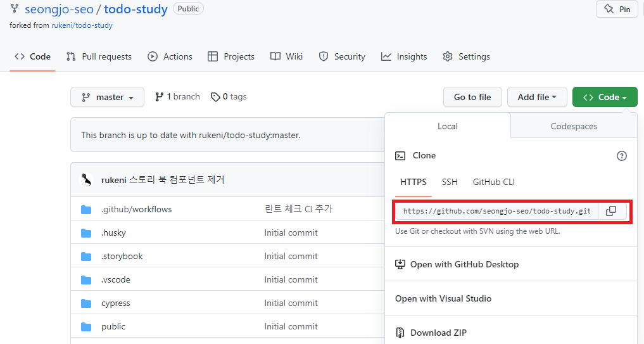The height and width of the screenshot is (344, 644).
Task: Open the Actions tab
Action: pyautogui.click(x=170, y=57)
